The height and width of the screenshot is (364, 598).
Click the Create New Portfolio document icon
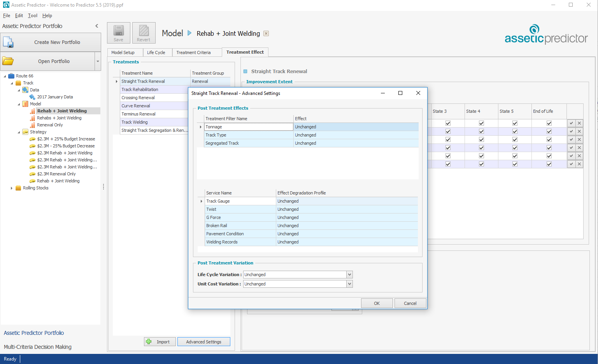pyautogui.click(x=8, y=42)
